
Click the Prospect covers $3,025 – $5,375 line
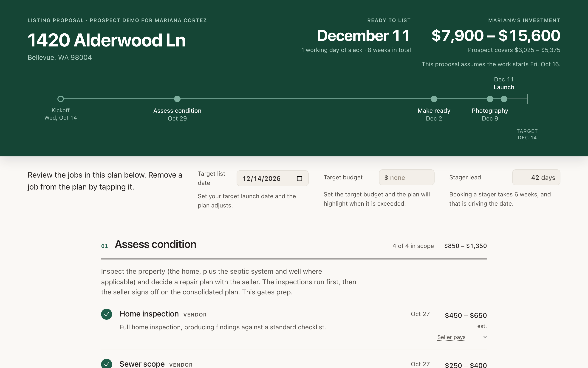(514, 50)
